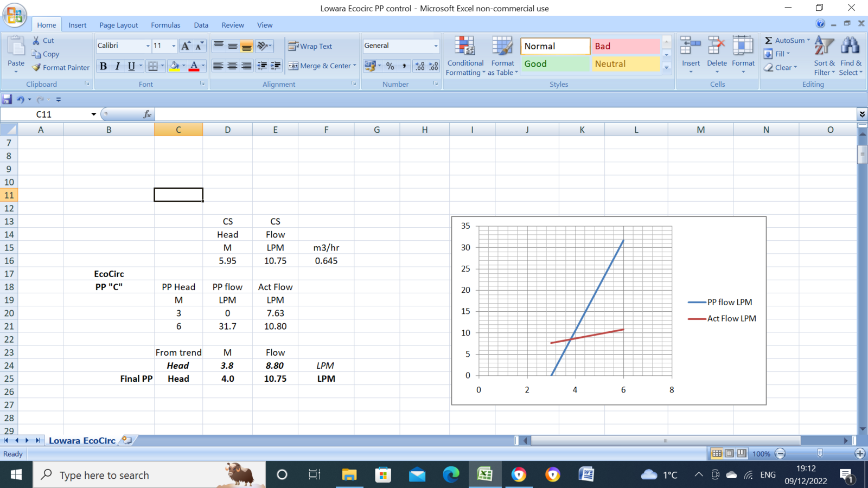Expand the font name dropdown
Viewport: 868px width, 488px height.
pos(148,46)
